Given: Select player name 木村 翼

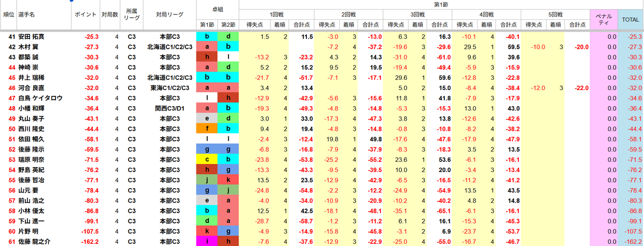Looking at the screenshot, I should 28,47.
